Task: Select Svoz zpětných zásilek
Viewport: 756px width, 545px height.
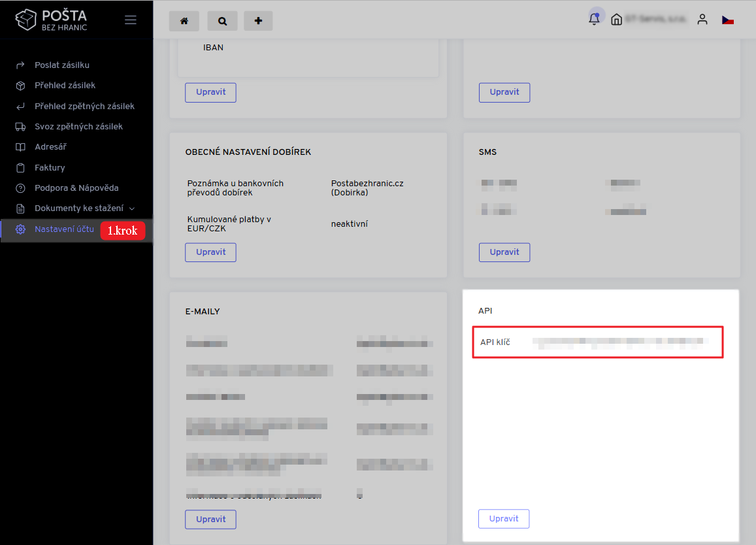Action: [x=78, y=127]
